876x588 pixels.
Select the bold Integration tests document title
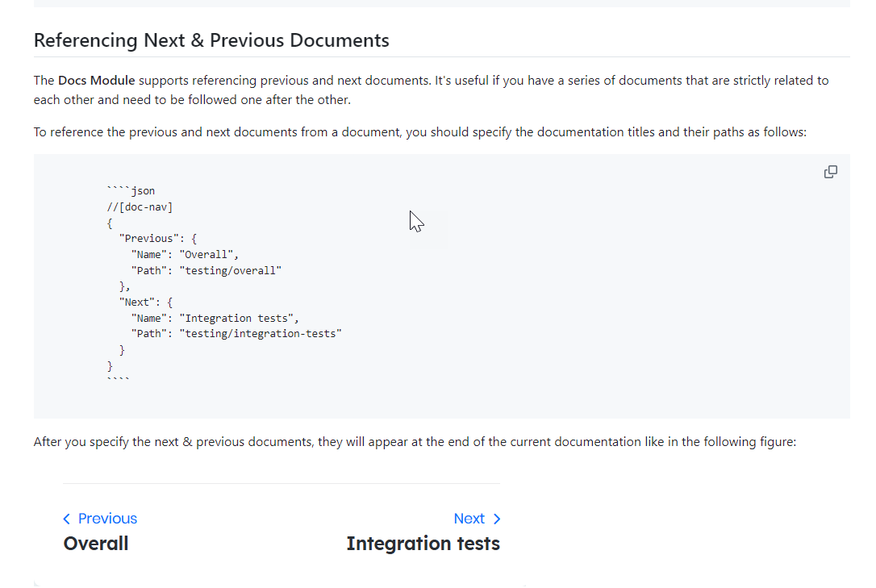[423, 544]
